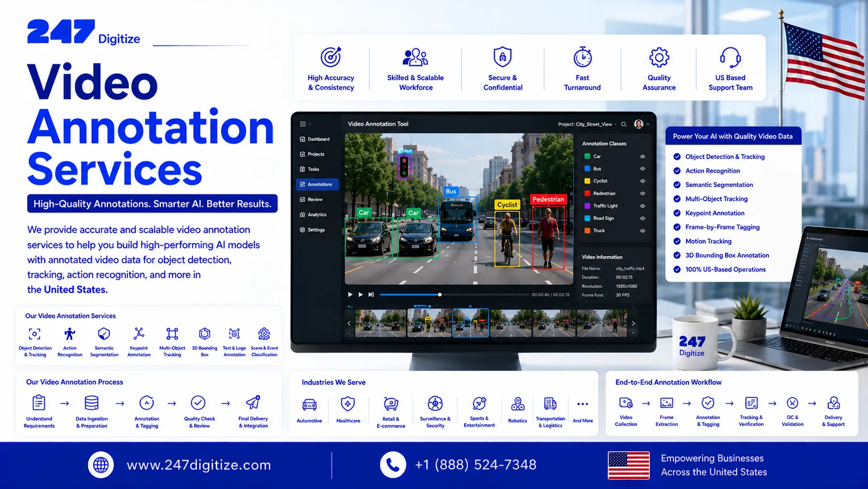Image resolution: width=868 pixels, height=489 pixels.
Task: Click the left arrow of the frame strip
Action: pyautogui.click(x=349, y=323)
